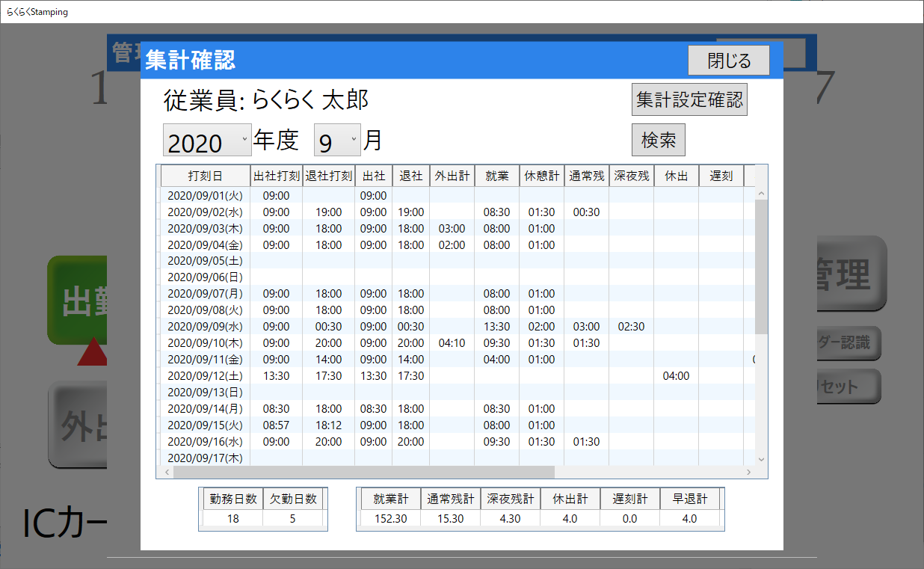This screenshot has width=924, height=569.
Task: Open the 2020 year dropdown
Action: (207, 141)
